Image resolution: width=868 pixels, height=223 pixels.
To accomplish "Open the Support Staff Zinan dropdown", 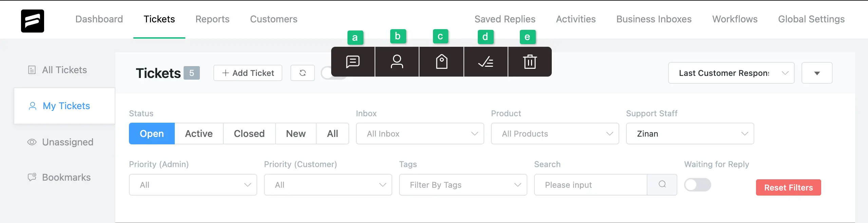I will pyautogui.click(x=690, y=134).
